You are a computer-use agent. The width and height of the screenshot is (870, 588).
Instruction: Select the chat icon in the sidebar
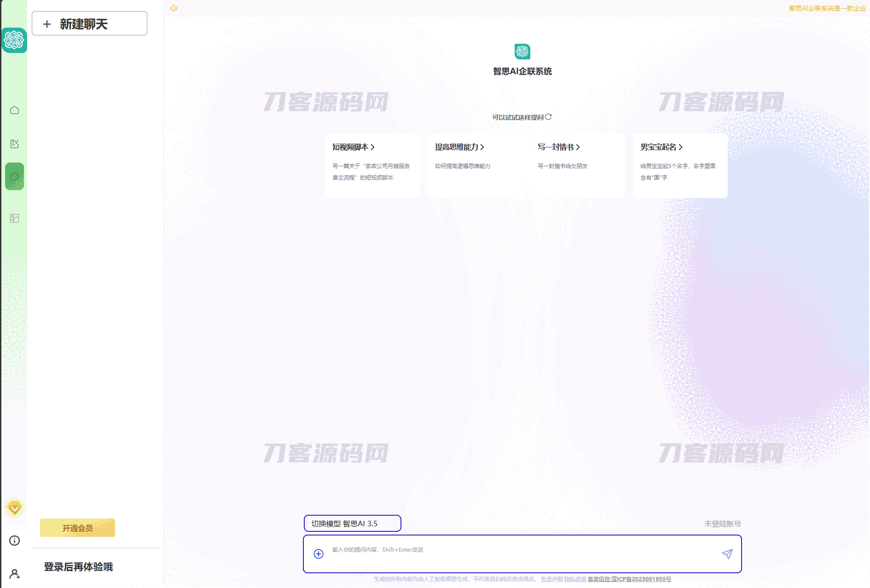point(14,176)
